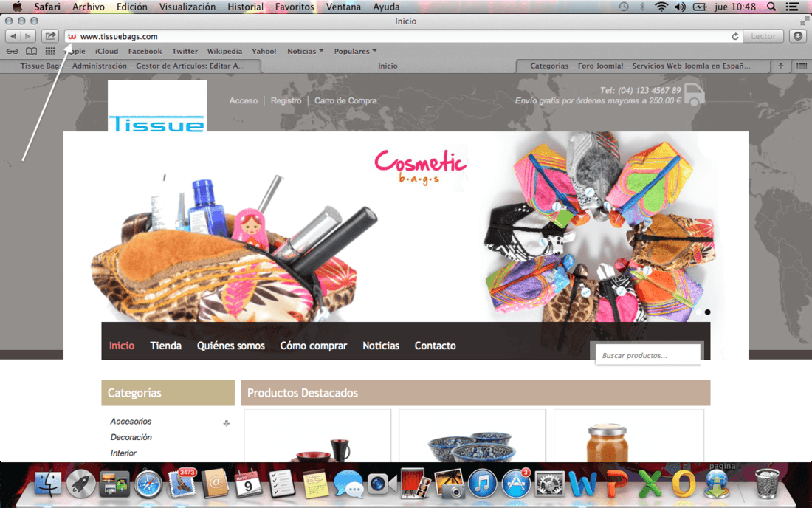
Task: Go to Tienda in site navigation
Action: click(165, 346)
